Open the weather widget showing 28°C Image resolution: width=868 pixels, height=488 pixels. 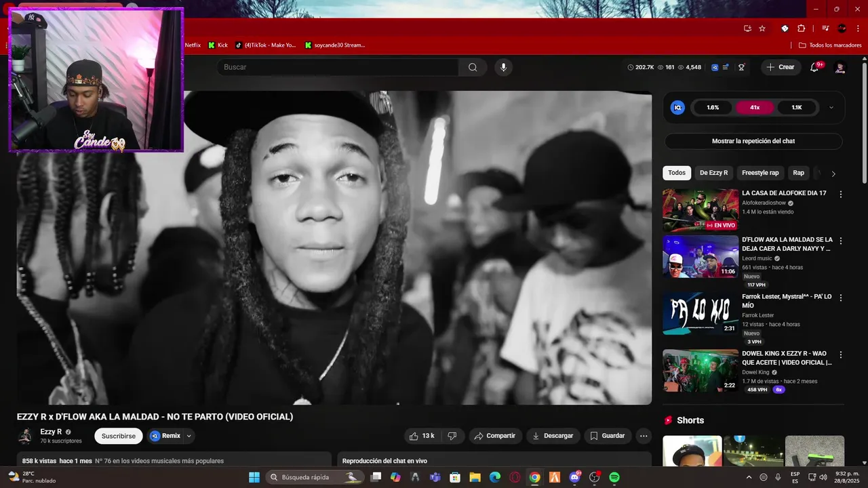tap(31, 477)
